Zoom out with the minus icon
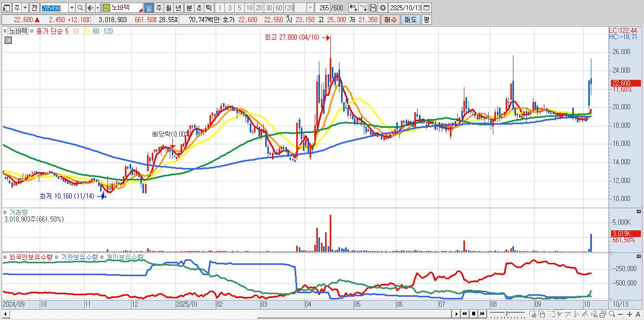The width and height of the screenshot is (644, 320). [620, 314]
